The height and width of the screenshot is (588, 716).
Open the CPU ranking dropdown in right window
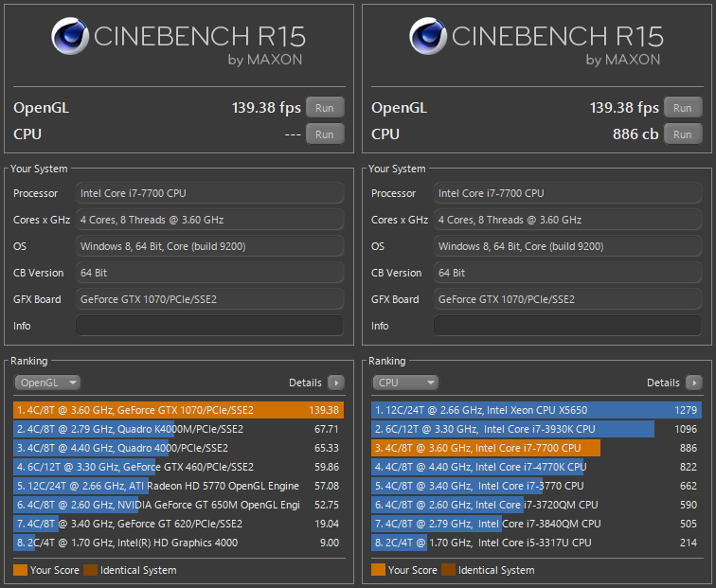tap(405, 383)
